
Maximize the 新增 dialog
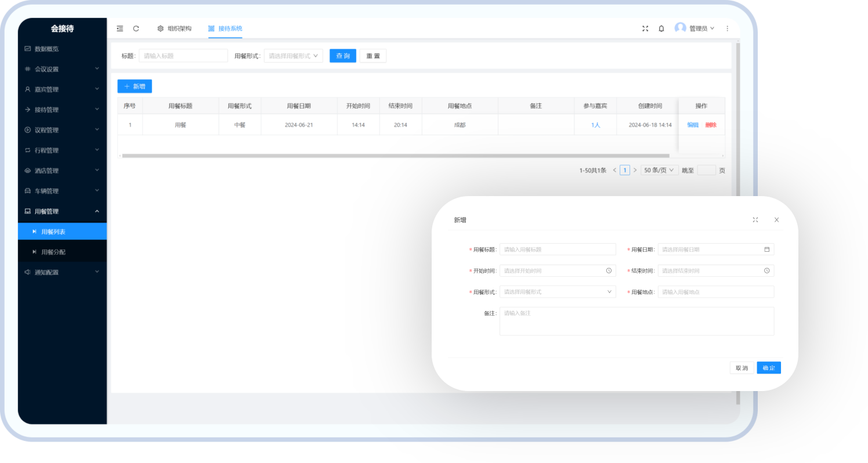[x=755, y=220]
